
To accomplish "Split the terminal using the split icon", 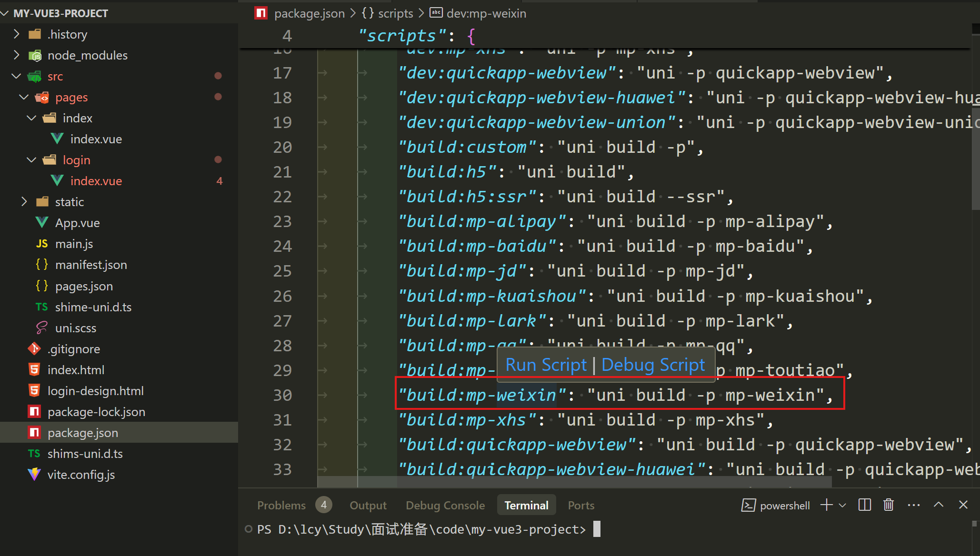I will (x=864, y=505).
